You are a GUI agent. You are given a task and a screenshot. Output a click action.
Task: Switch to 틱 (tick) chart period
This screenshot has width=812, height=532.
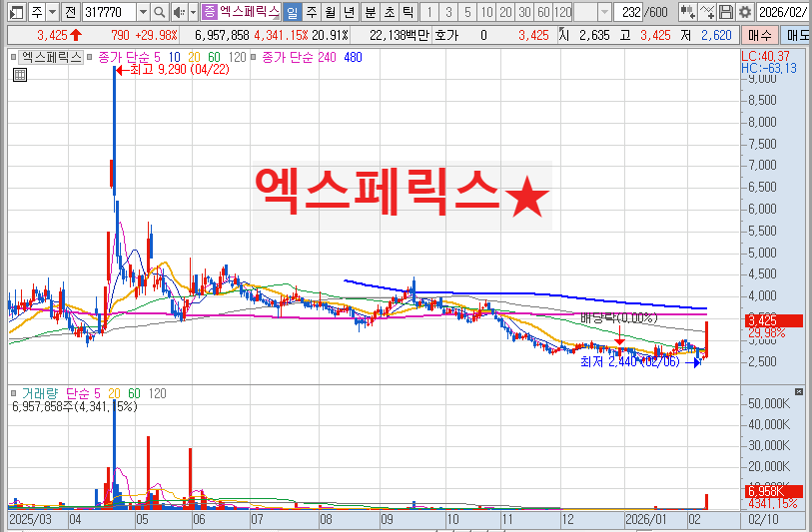coord(407,12)
